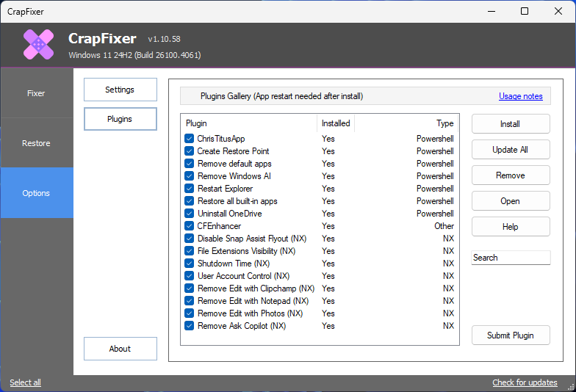
Task: Open the Settings page
Action: click(x=120, y=90)
